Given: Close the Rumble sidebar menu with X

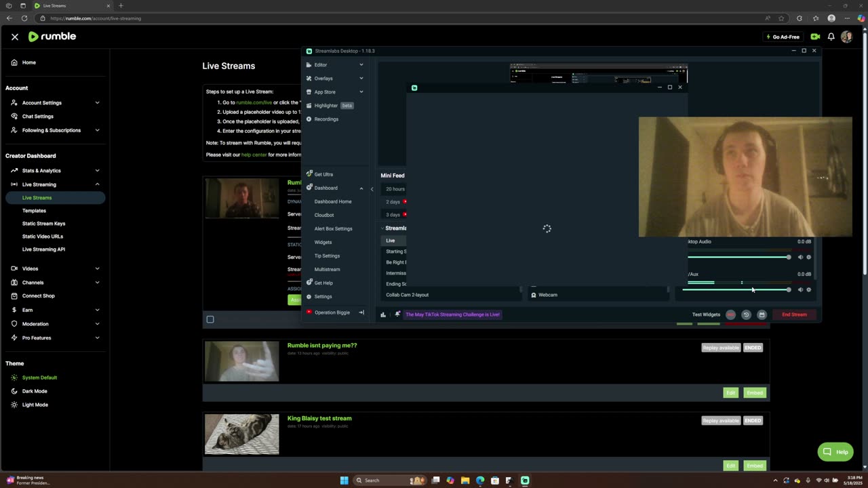Looking at the screenshot, I should point(15,37).
